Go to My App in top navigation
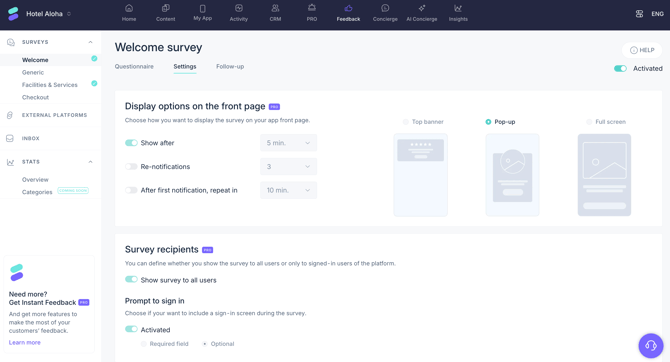This screenshot has width=670, height=362. [202, 13]
